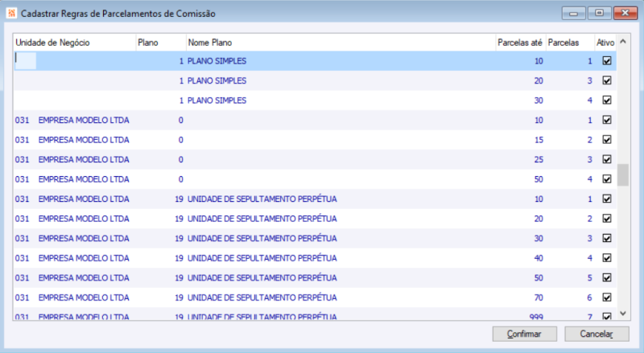
Task: Cancel the dialog with Cancelar button
Action: pos(597,334)
